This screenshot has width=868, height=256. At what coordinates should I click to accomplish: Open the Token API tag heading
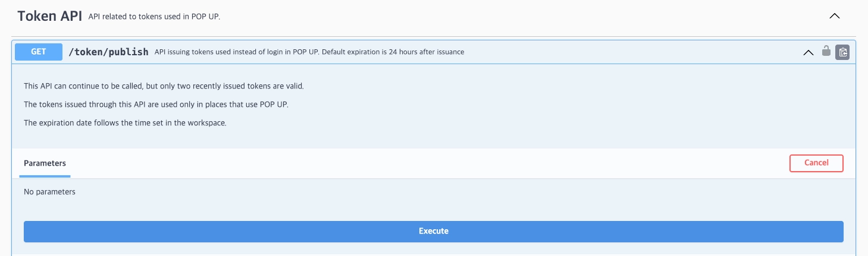tap(49, 16)
